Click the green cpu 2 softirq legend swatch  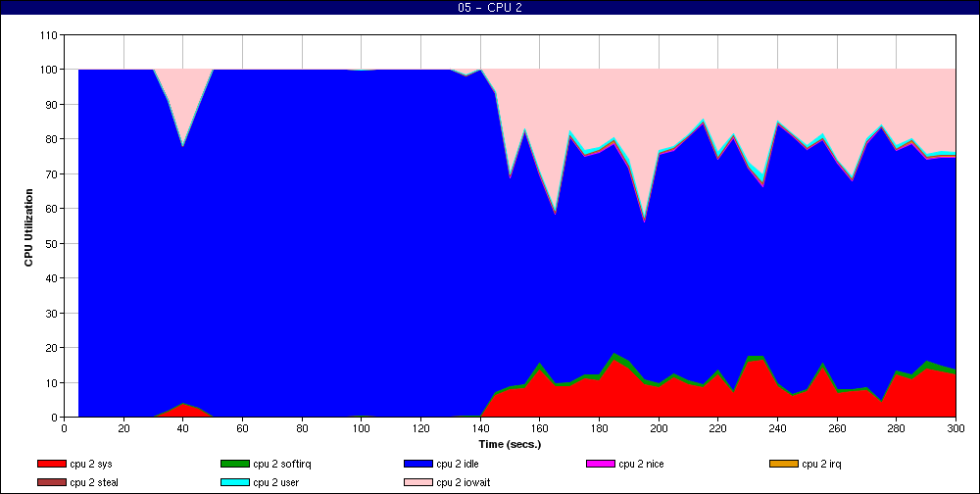[234, 464]
